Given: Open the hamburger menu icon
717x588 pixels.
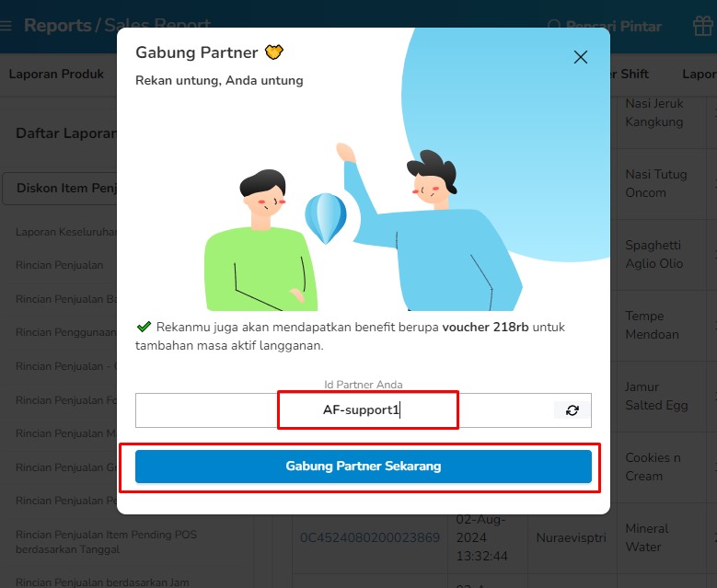Looking at the screenshot, I should 6,25.
